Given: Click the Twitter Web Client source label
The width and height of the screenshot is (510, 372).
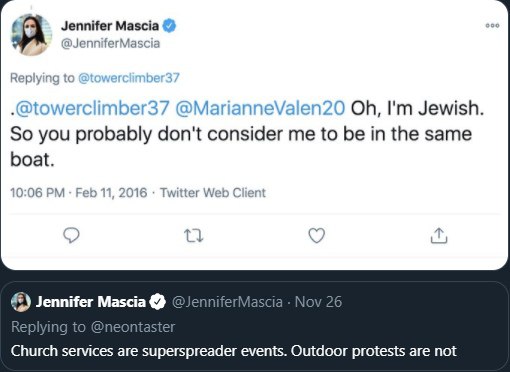Looking at the screenshot, I should 213,193.
